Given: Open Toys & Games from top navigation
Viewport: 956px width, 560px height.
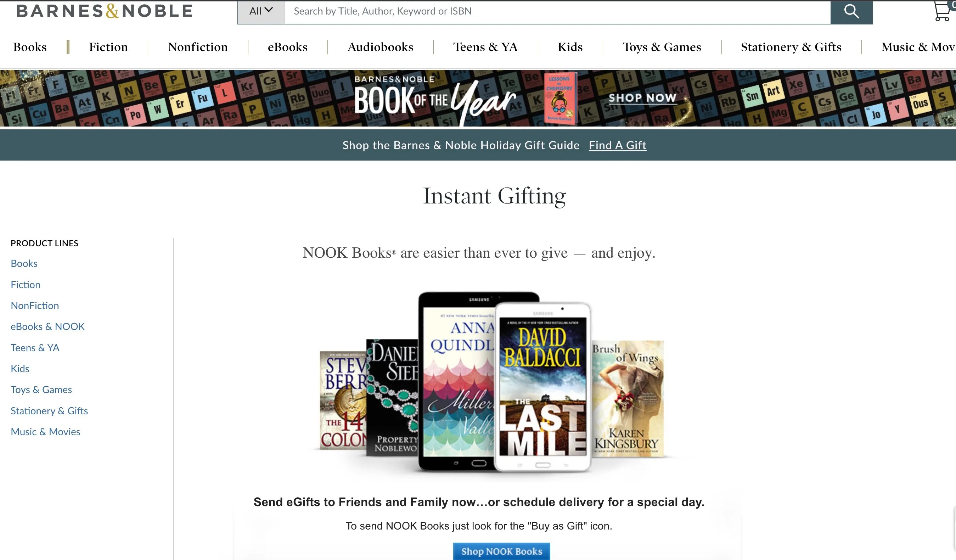Looking at the screenshot, I should (x=662, y=47).
